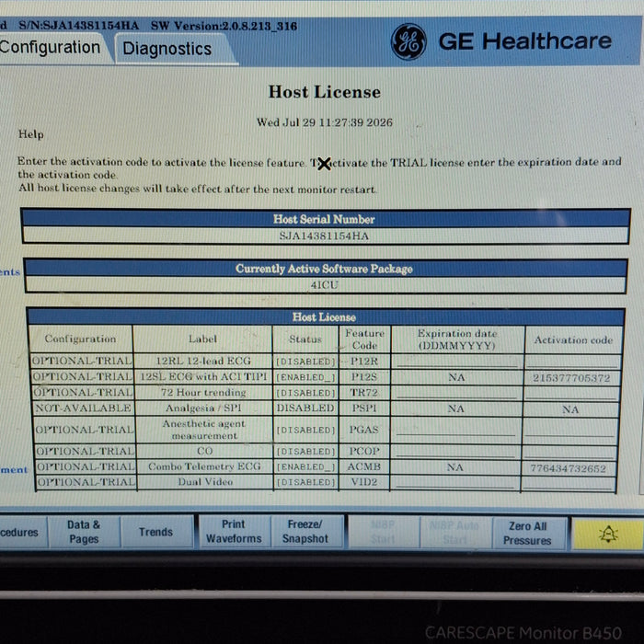644x644 pixels.
Task: Select the Freeze/Snapshot button
Action: 305,532
